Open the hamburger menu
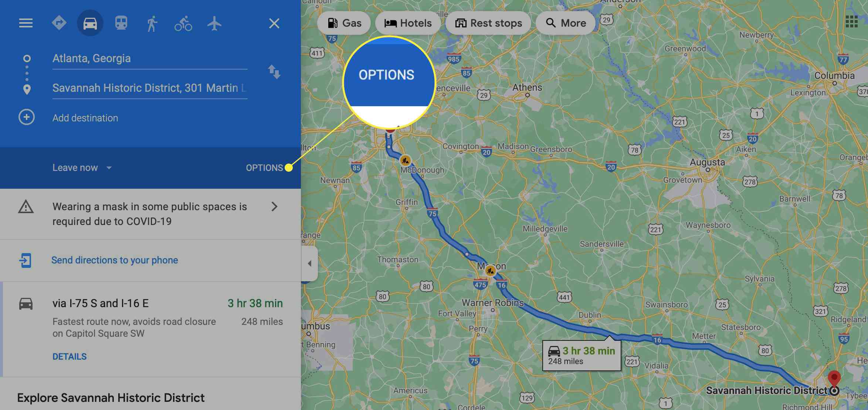Image resolution: width=868 pixels, height=410 pixels. (26, 23)
